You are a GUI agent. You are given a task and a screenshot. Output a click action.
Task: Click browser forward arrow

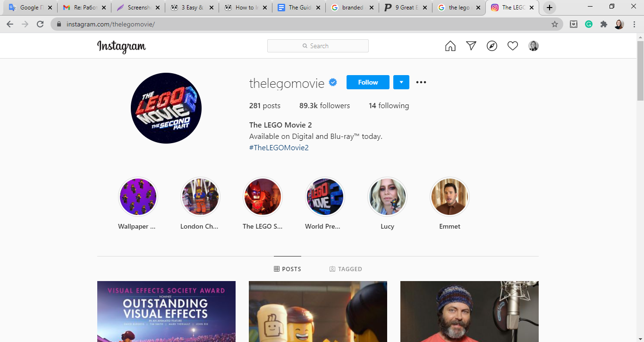pyautogui.click(x=25, y=24)
